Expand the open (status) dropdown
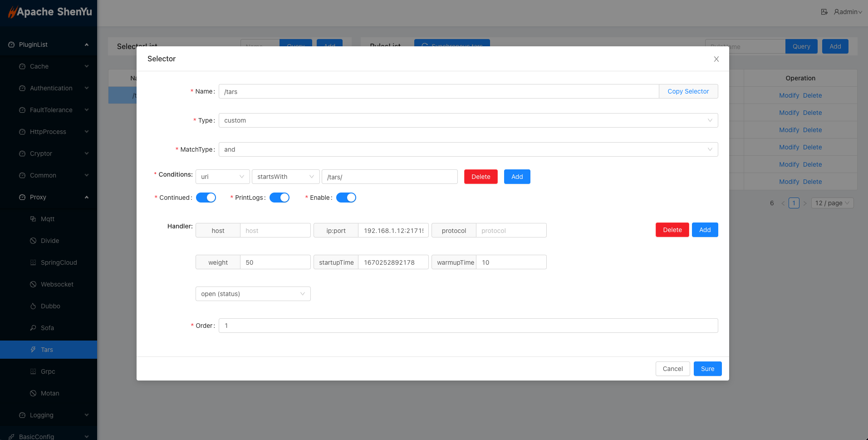868x440 pixels. coord(253,294)
